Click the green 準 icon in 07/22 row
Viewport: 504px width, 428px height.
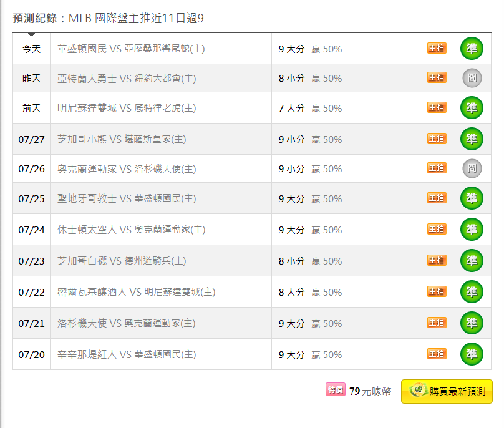tap(472, 291)
